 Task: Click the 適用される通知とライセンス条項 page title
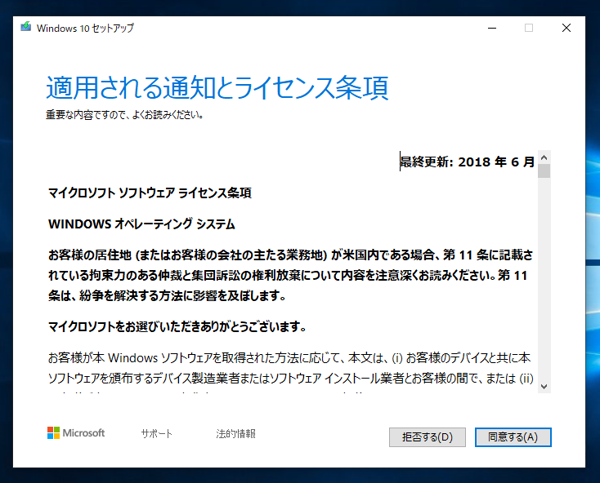[x=217, y=88]
